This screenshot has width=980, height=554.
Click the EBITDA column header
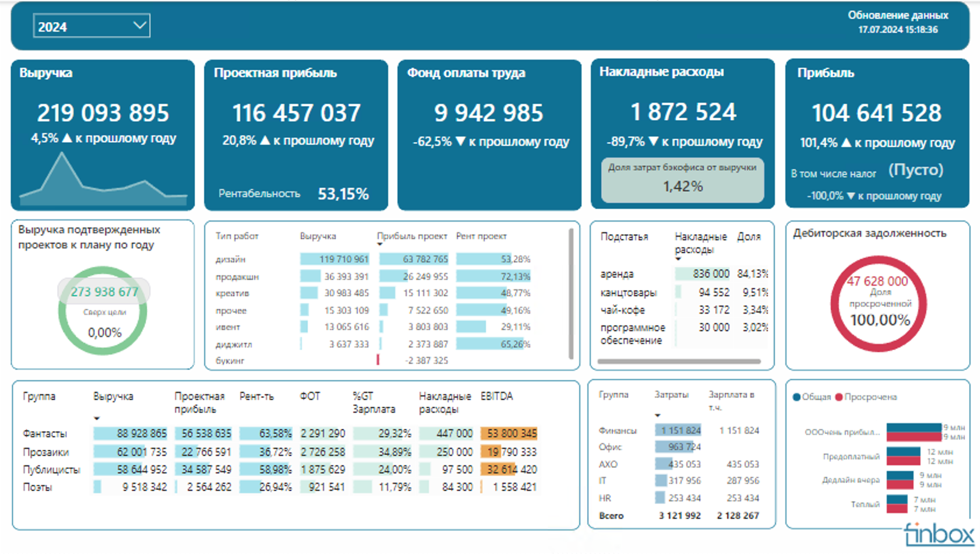click(496, 397)
